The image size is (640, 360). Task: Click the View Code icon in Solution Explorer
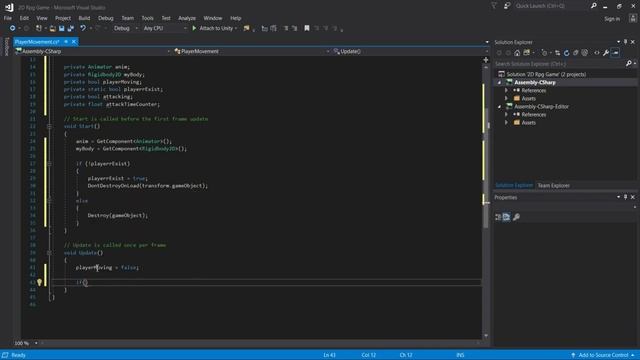coord(597,53)
